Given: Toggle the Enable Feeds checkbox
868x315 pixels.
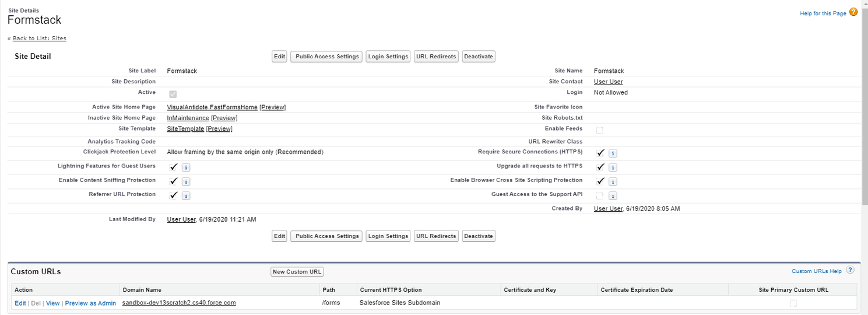Looking at the screenshot, I should 599,129.
